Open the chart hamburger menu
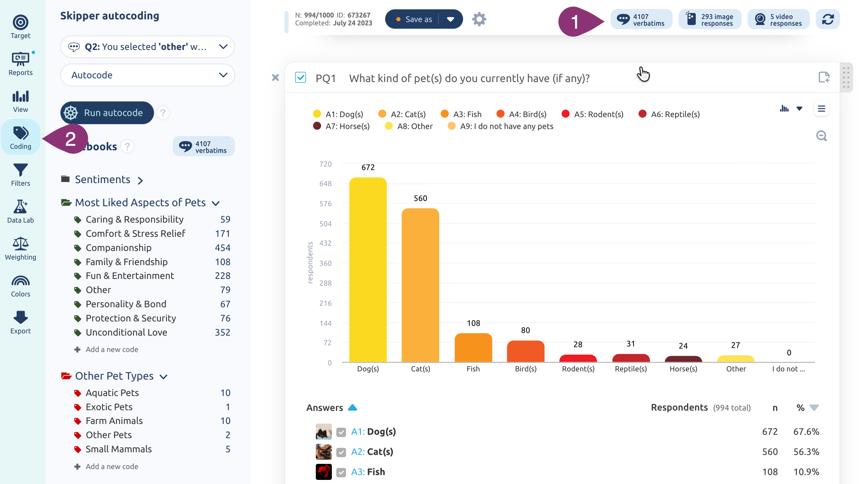 821,109
